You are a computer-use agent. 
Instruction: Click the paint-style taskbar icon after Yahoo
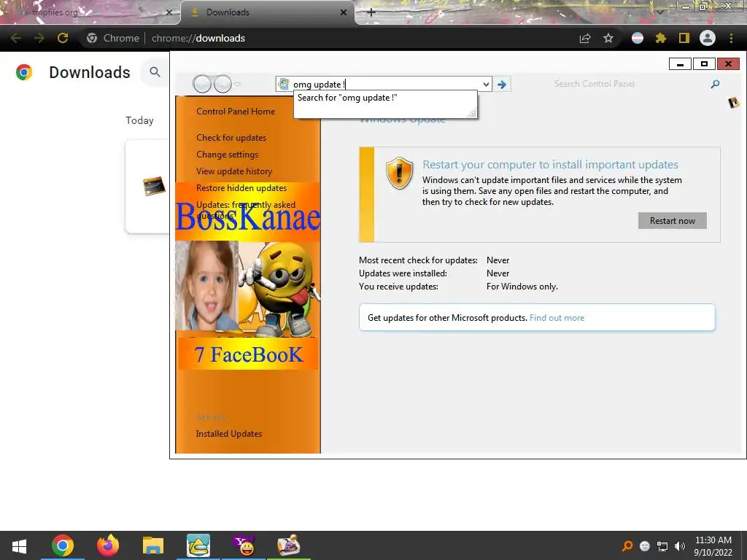pyautogui.click(x=288, y=545)
